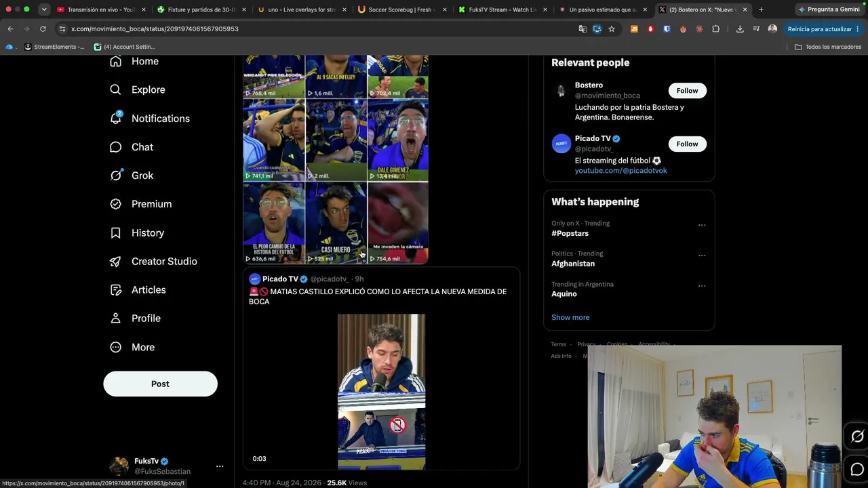Open more options for #Popstars trend
This screenshot has height=488, width=868.
(x=702, y=225)
